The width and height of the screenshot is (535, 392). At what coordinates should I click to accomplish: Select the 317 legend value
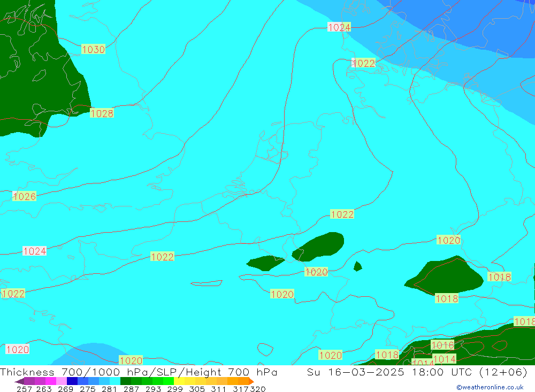click(241, 389)
